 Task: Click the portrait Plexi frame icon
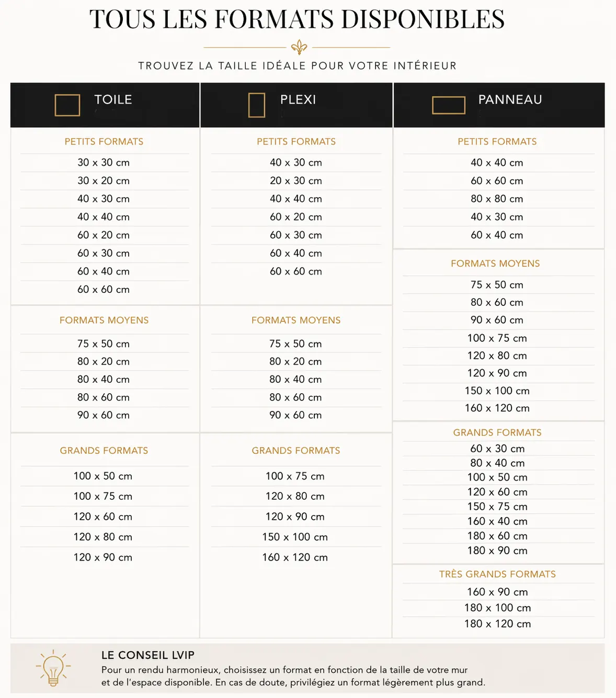257,105
